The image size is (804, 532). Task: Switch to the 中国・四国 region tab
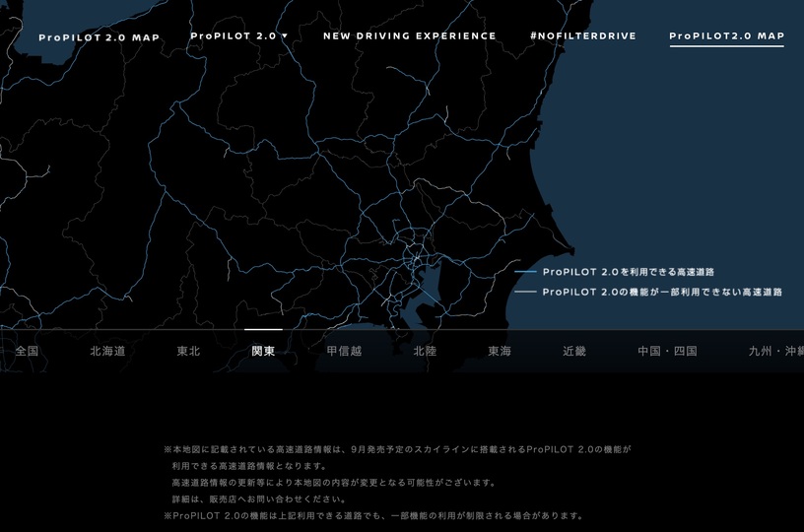[x=667, y=351]
